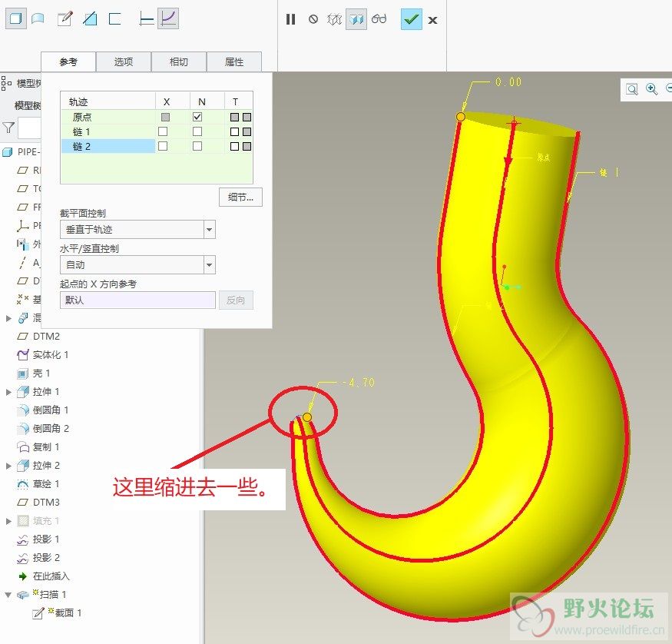672x644 pixels.
Task: Select the unattached mesh preview icon
Action: [334, 19]
